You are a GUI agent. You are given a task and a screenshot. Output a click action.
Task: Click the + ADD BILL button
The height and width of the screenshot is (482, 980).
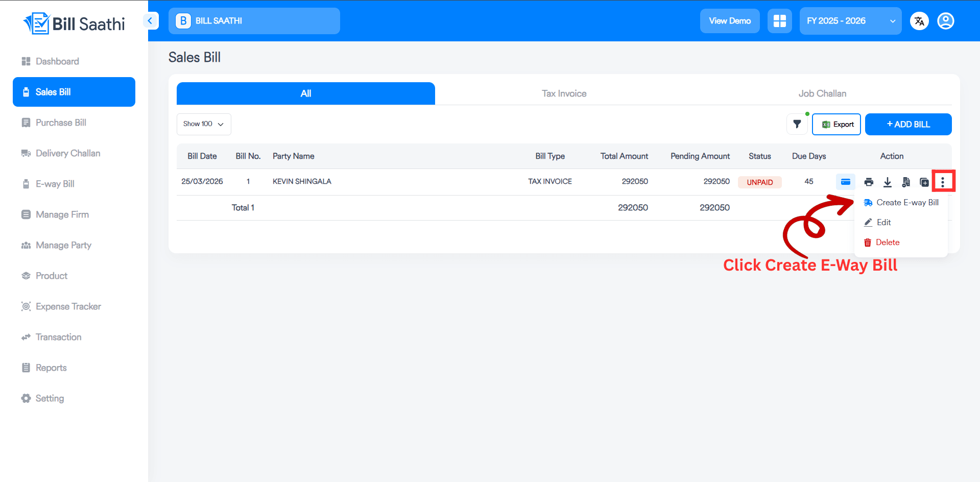[x=909, y=124]
